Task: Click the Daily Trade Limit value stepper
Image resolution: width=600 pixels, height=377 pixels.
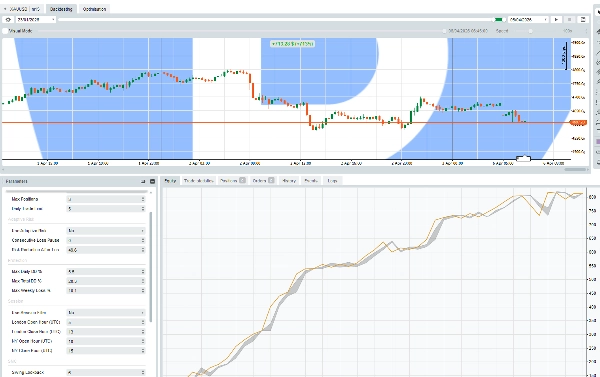Action: tap(143, 209)
